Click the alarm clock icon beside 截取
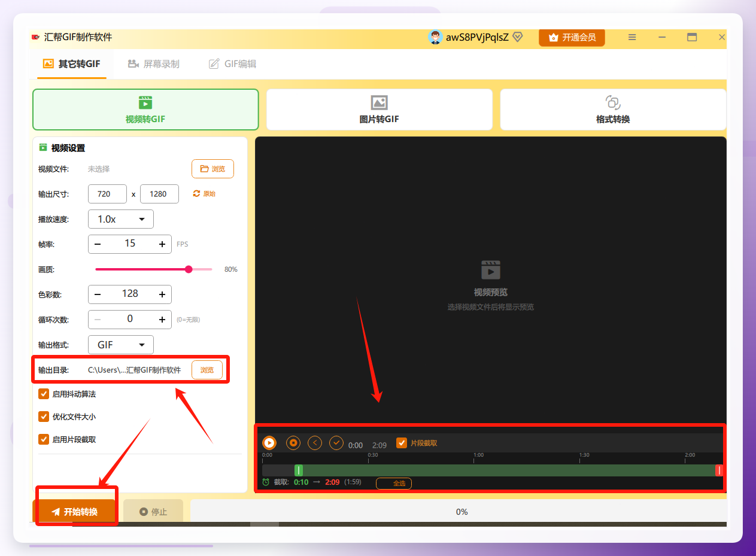Viewport: 756px width, 556px height. (x=266, y=482)
